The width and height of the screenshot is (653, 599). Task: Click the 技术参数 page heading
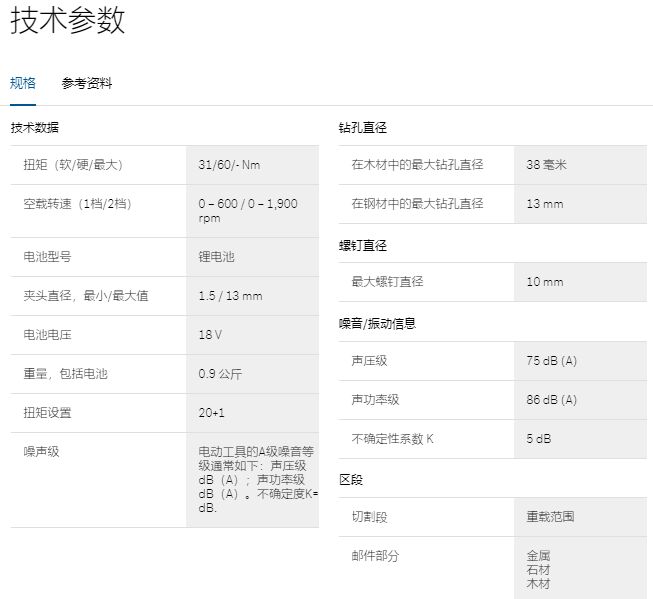(68, 22)
